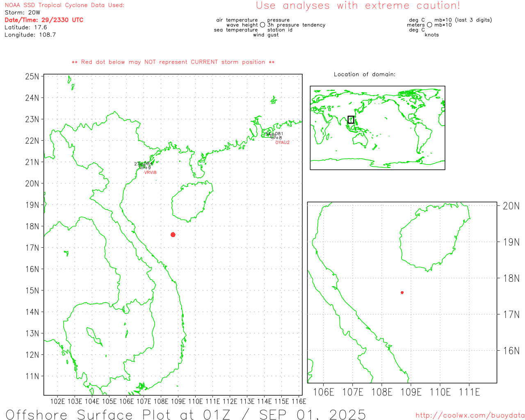This screenshot has width=525, height=420.
Task: Click the legend circle beside 'wave height'
Action: click(262, 25)
